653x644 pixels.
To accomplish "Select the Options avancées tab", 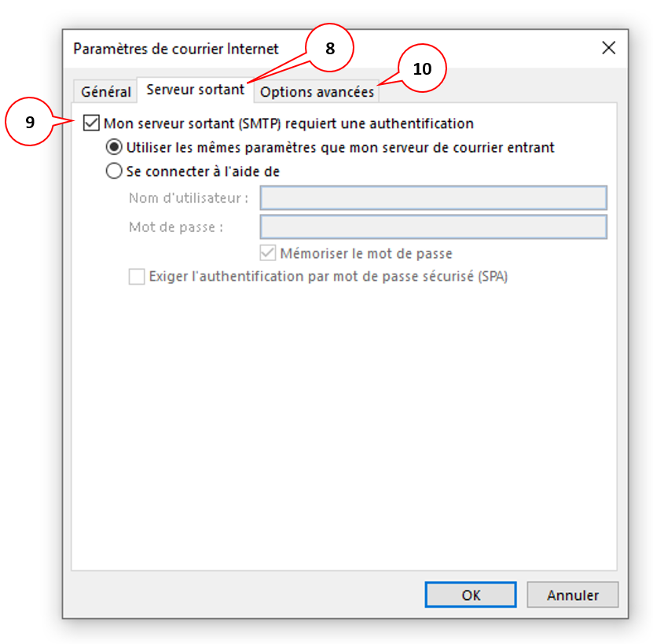I will point(317,92).
